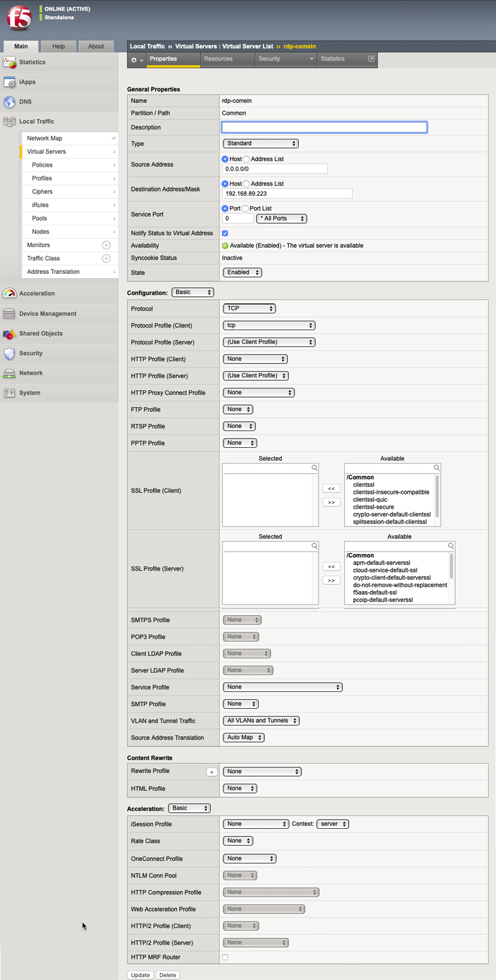Open the Address Translation menu item
496x980 pixels.
point(69,272)
